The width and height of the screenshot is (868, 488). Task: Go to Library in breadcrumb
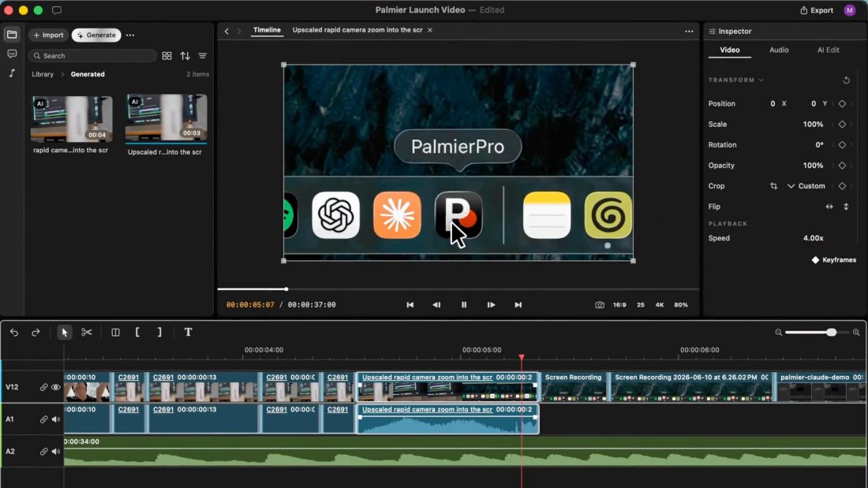(x=43, y=74)
